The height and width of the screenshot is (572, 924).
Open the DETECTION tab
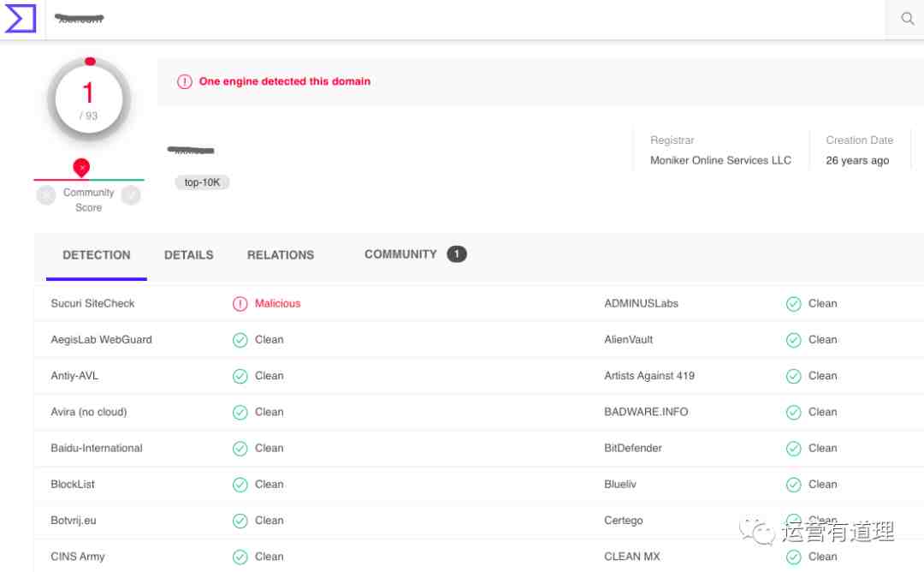point(97,255)
